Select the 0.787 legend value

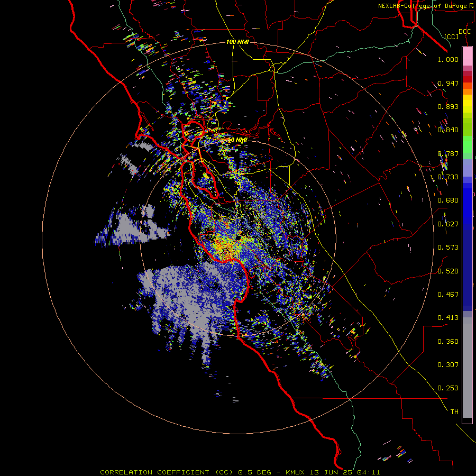pos(448,153)
